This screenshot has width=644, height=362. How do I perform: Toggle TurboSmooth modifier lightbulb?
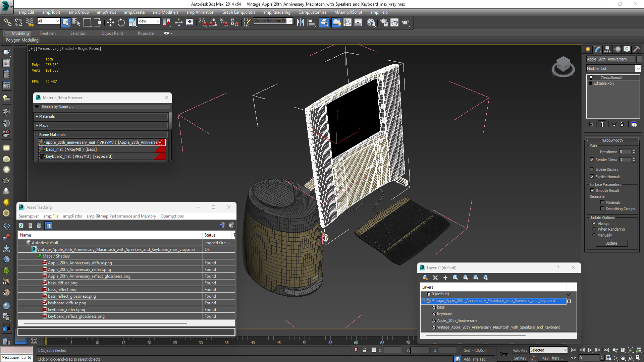pyautogui.click(x=591, y=78)
